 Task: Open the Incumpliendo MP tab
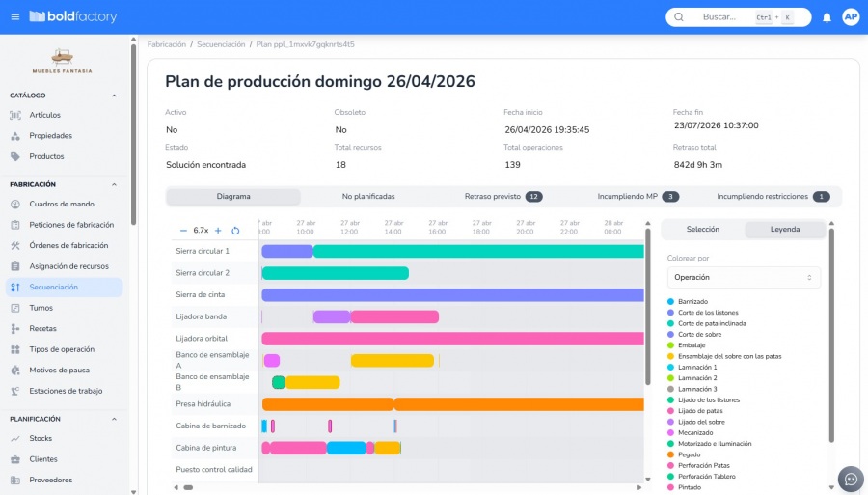pyautogui.click(x=637, y=197)
